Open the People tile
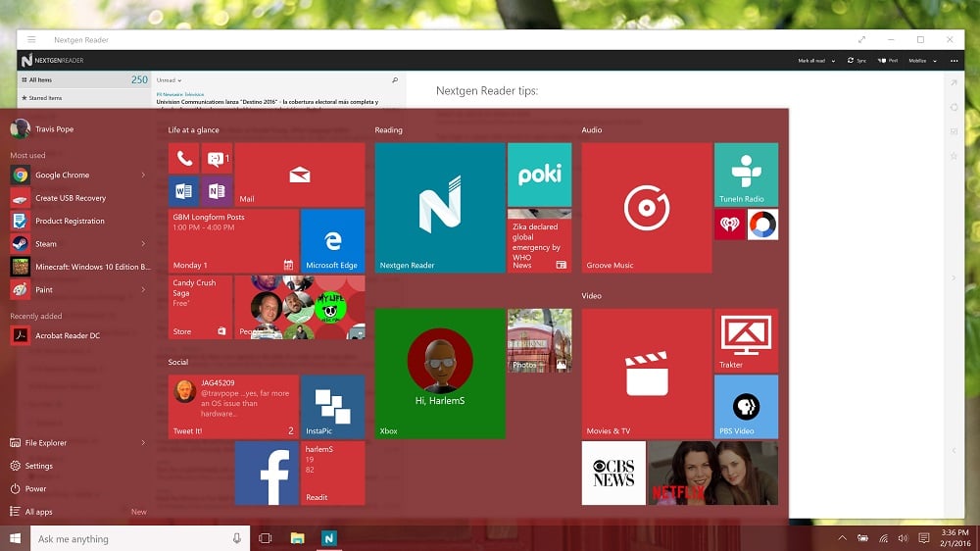The height and width of the screenshot is (551, 980). click(x=300, y=307)
